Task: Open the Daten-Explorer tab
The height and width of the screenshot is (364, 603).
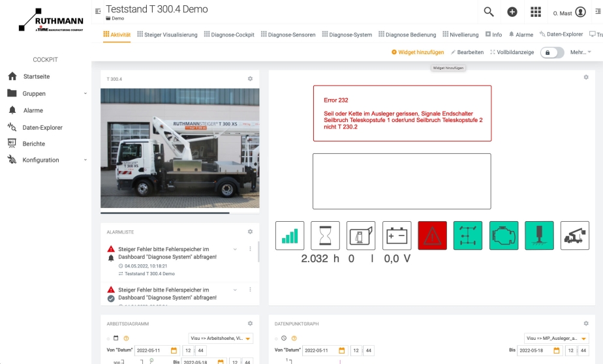Action: click(561, 34)
